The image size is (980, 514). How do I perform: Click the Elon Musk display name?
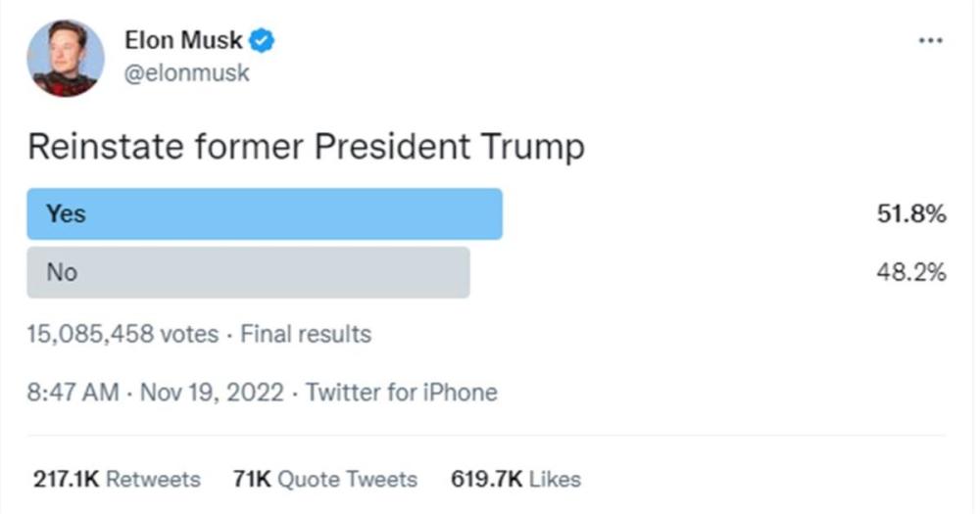tap(183, 41)
